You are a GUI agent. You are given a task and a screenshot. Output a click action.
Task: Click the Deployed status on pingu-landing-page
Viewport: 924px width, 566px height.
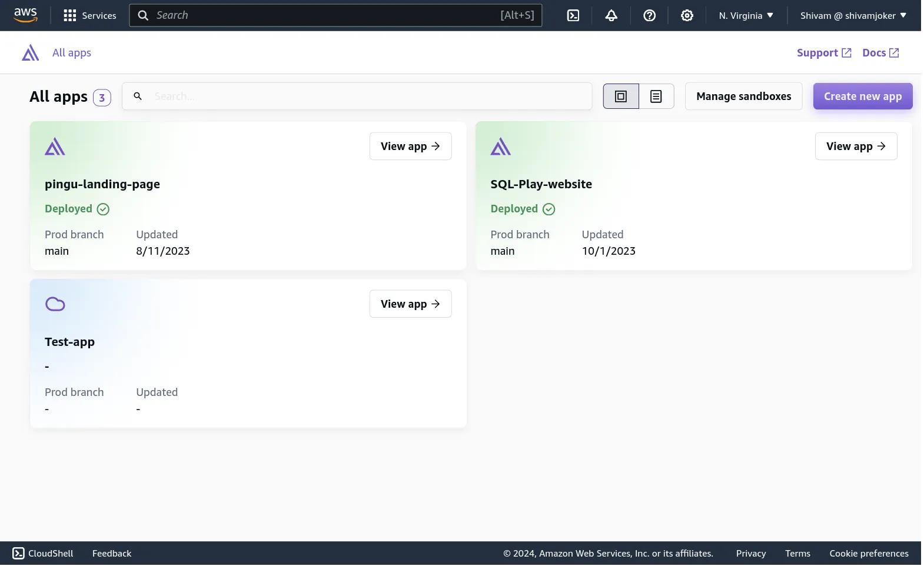(x=68, y=209)
